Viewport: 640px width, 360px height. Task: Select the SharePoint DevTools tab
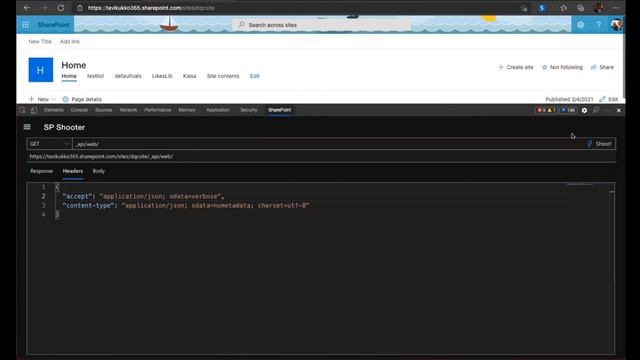click(x=280, y=110)
